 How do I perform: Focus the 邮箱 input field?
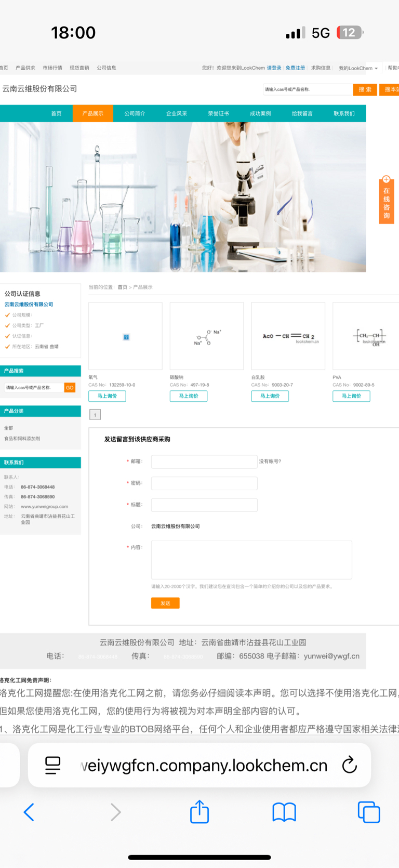click(x=204, y=462)
